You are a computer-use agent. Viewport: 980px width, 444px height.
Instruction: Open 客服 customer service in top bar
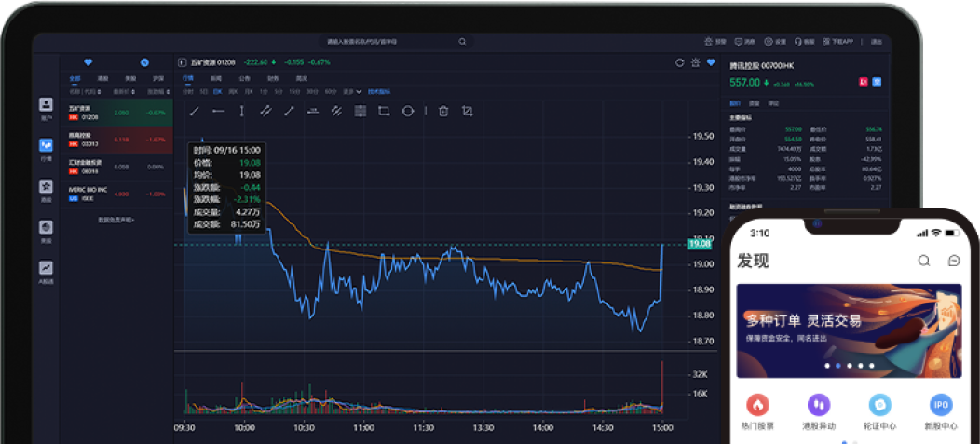coord(804,42)
